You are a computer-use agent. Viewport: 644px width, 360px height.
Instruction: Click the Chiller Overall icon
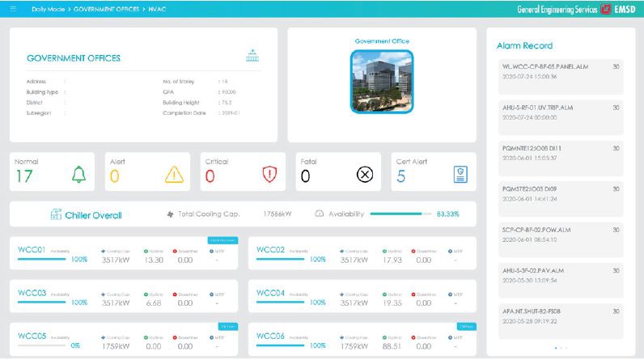click(56, 214)
